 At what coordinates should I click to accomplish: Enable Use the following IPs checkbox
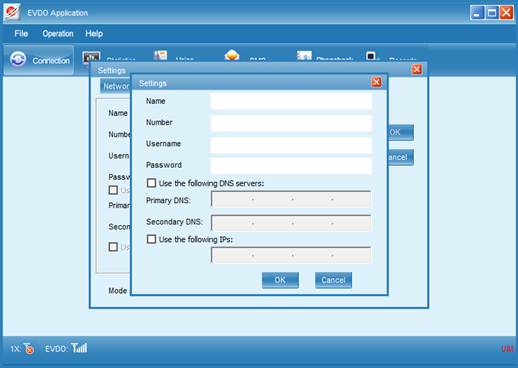pyautogui.click(x=151, y=239)
